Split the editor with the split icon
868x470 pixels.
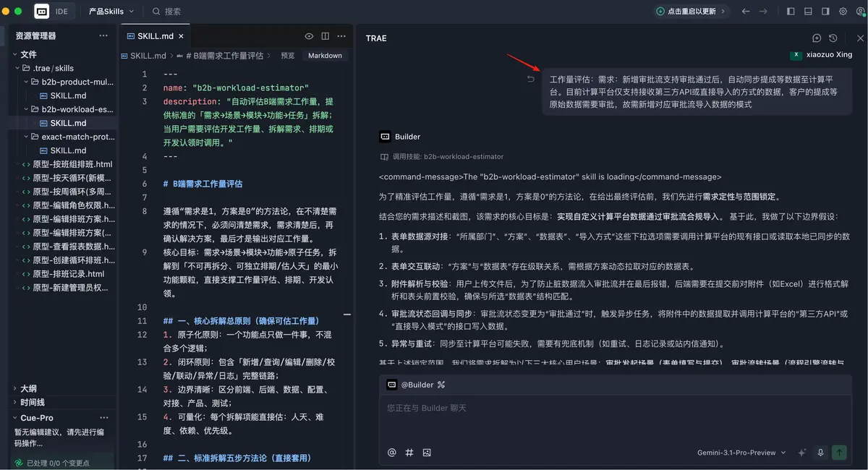coord(325,36)
